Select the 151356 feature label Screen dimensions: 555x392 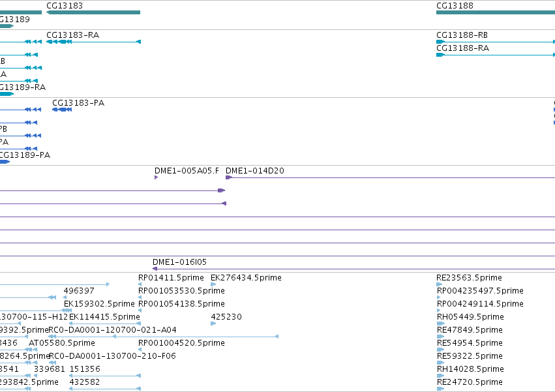pos(85,369)
